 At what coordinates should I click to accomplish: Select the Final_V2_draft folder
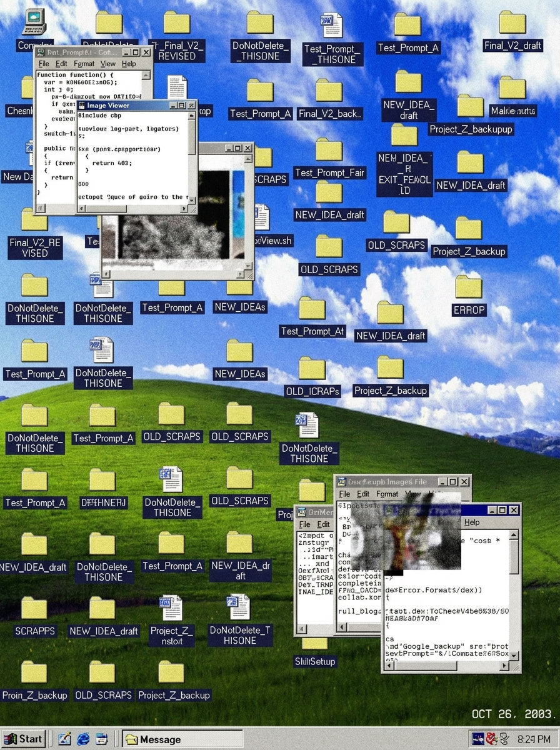pos(512,22)
